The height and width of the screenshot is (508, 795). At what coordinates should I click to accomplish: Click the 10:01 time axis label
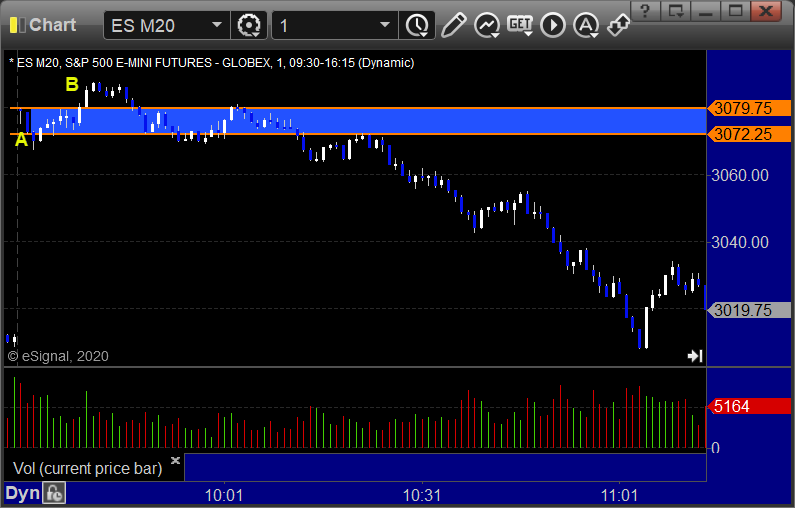point(224,495)
